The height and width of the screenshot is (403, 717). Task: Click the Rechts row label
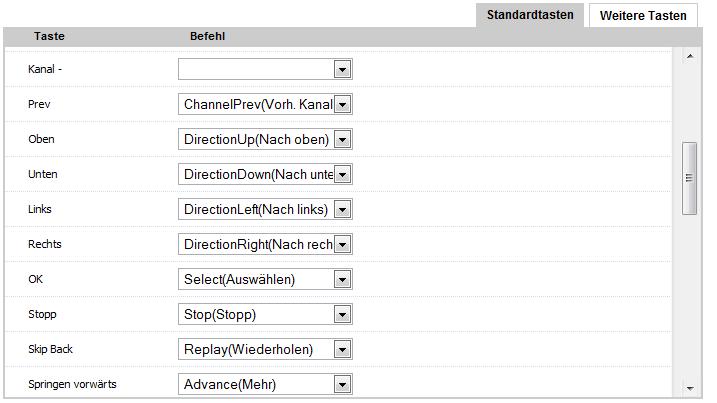coord(46,244)
